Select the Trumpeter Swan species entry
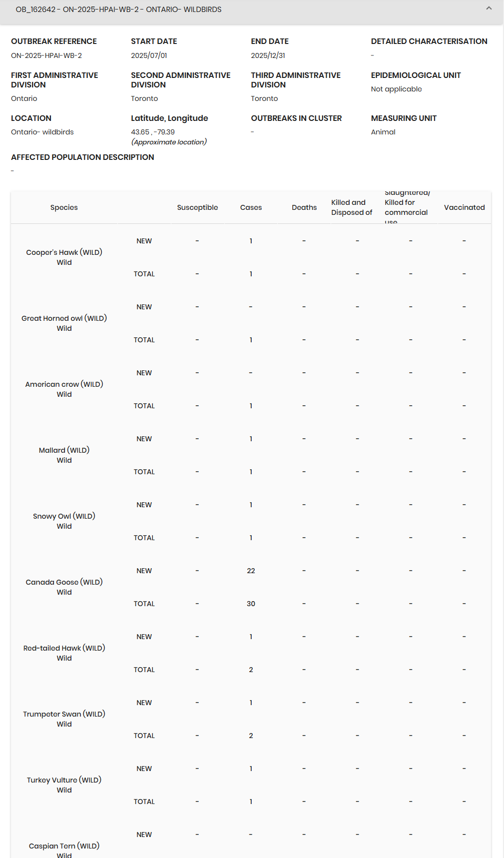The width and height of the screenshot is (504, 858). pos(64,714)
